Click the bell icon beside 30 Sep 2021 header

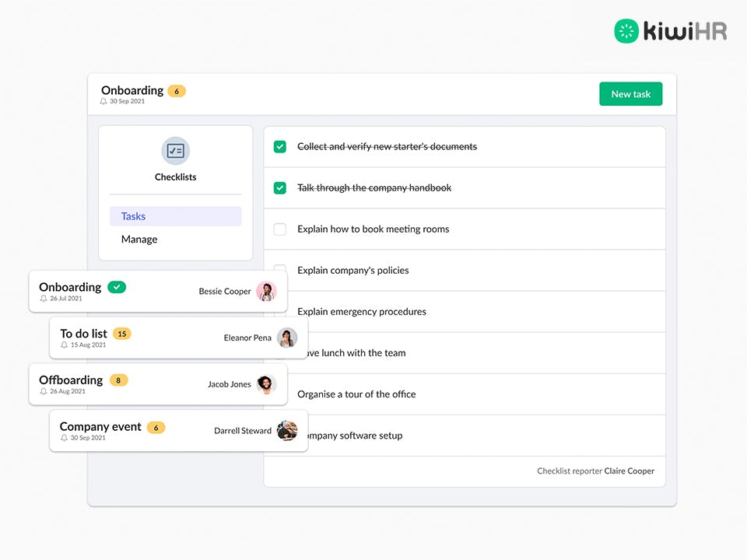pos(103,101)
